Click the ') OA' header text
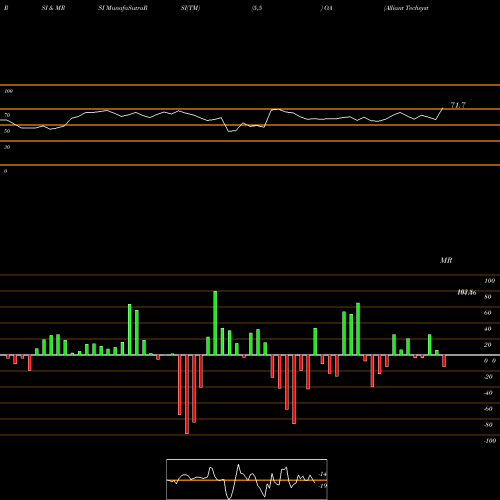The width and height of the screenshot is (500, 500). pyautogui.click(x=327, y=8)
